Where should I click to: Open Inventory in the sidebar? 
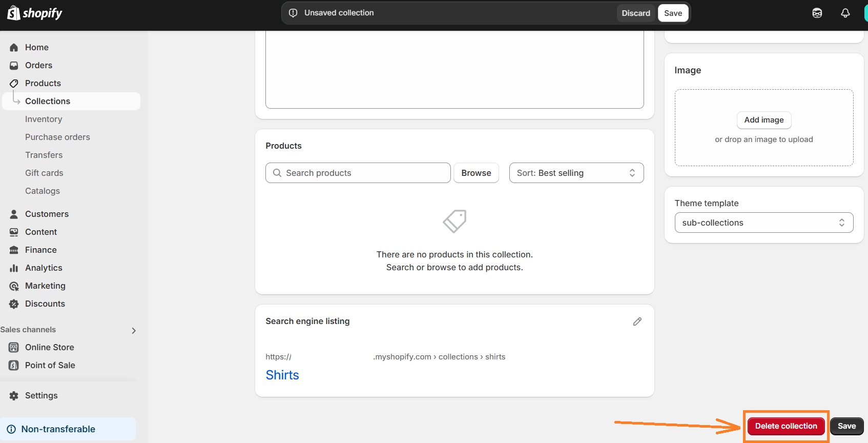click(44, 119)
